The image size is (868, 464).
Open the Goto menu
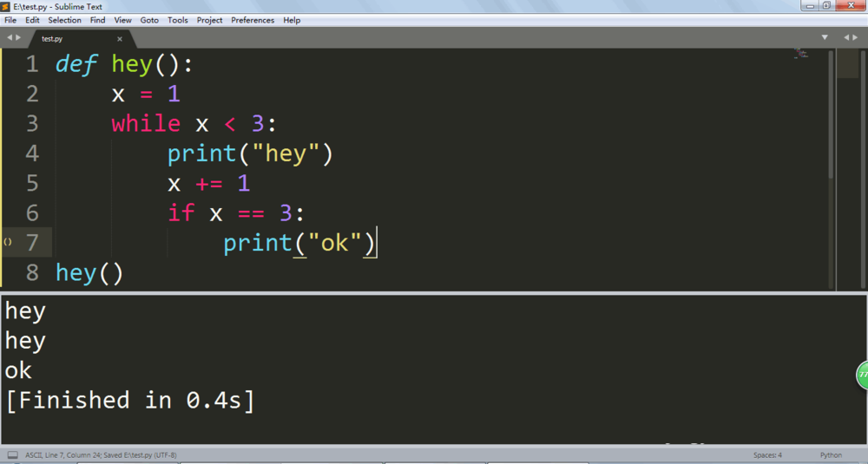point(149,20)
